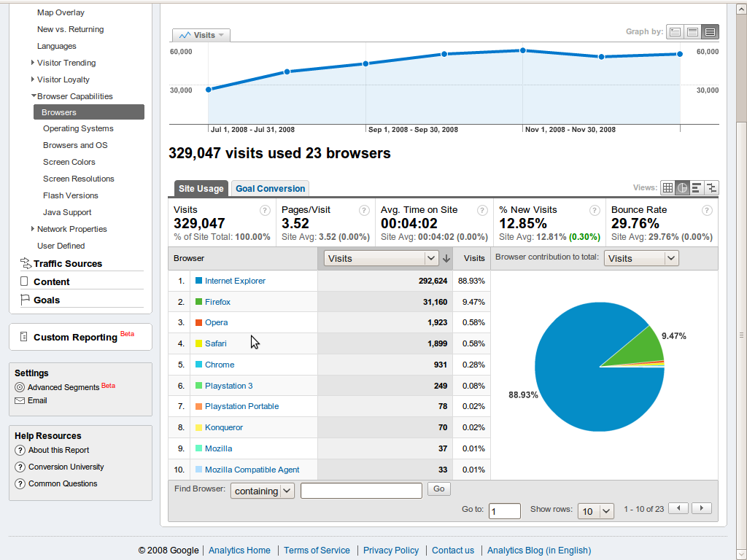Graph by day icon button
Screen dimensions: 747x560
(675, 32)
